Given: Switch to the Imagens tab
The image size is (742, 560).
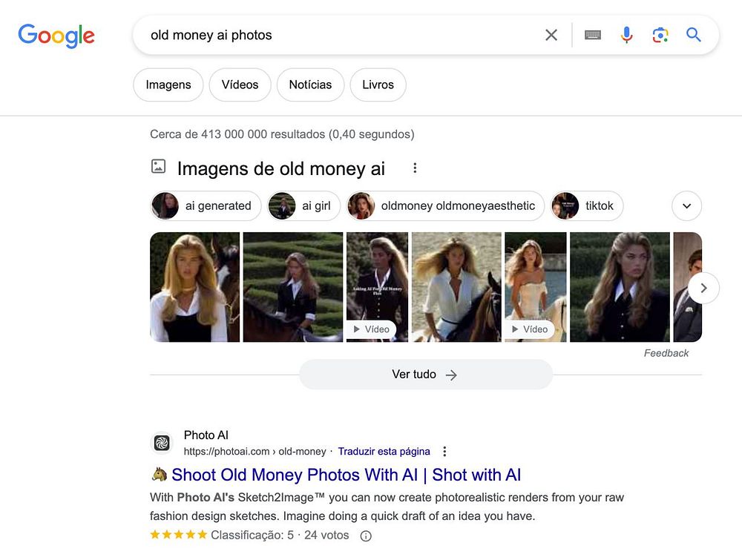Looking at the screenshot, I should pyautogui.click(x=168, y=85).
